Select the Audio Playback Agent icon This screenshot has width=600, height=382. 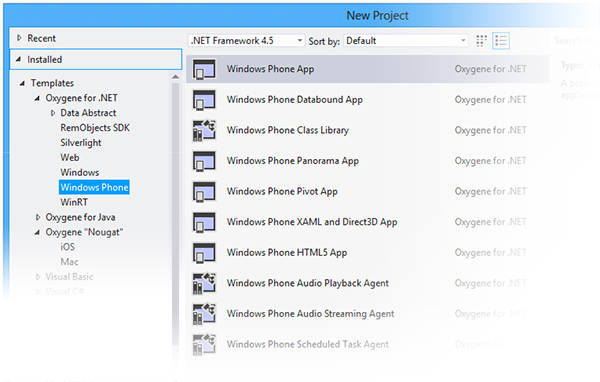(x=204, y=284)
